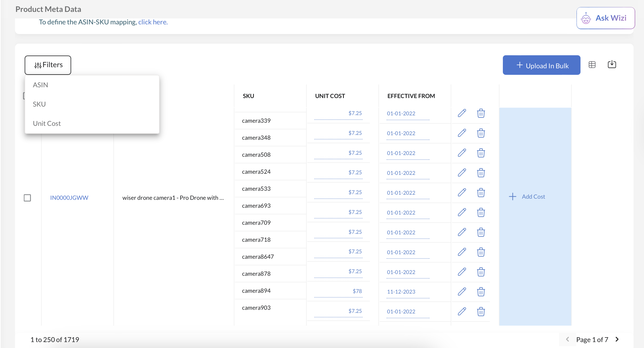Open the IN0000JGWW ASIN link
The height and width of the screenshot is (348, 644).
pos(69,198)
